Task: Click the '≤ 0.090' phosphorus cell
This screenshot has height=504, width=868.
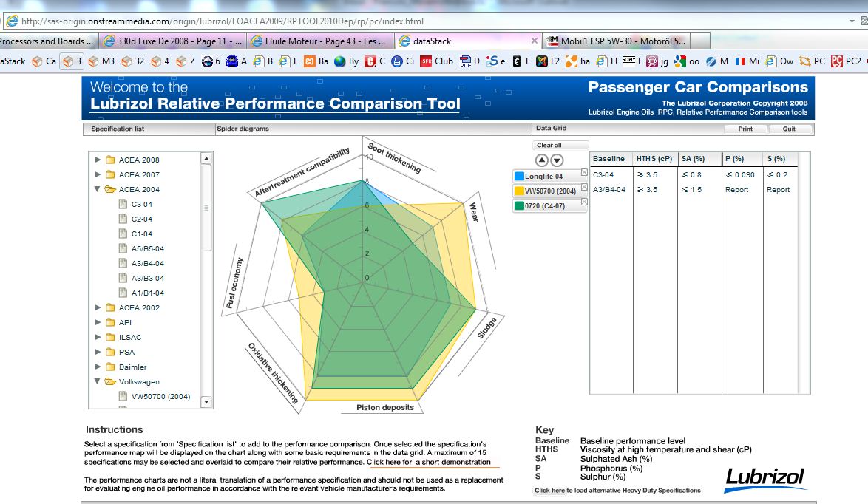Action: click(740, 175)
